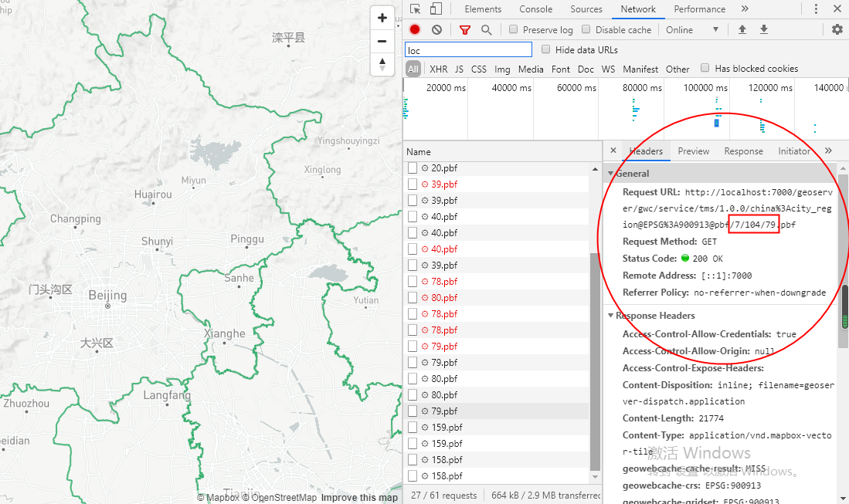Screen dimensions: 849x504
Task: Select the red 39.pbf request
Action: 497,184
